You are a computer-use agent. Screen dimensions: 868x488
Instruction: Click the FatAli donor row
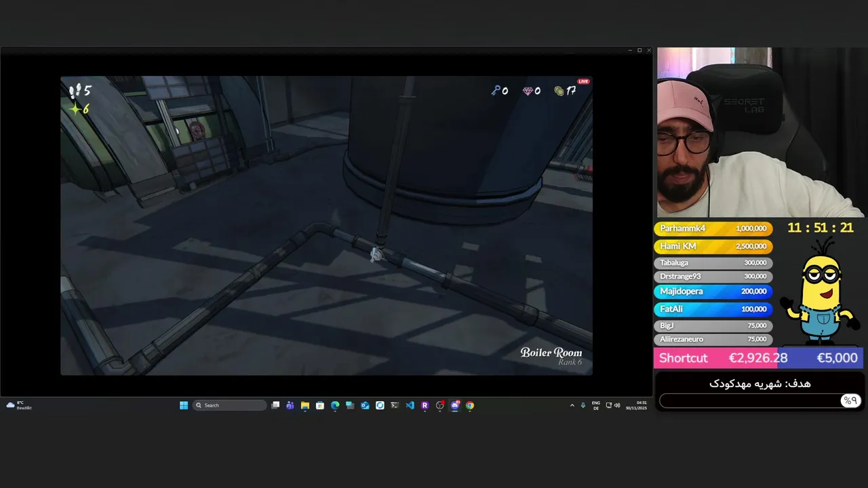pyautogui.click(x=713, y=309)
